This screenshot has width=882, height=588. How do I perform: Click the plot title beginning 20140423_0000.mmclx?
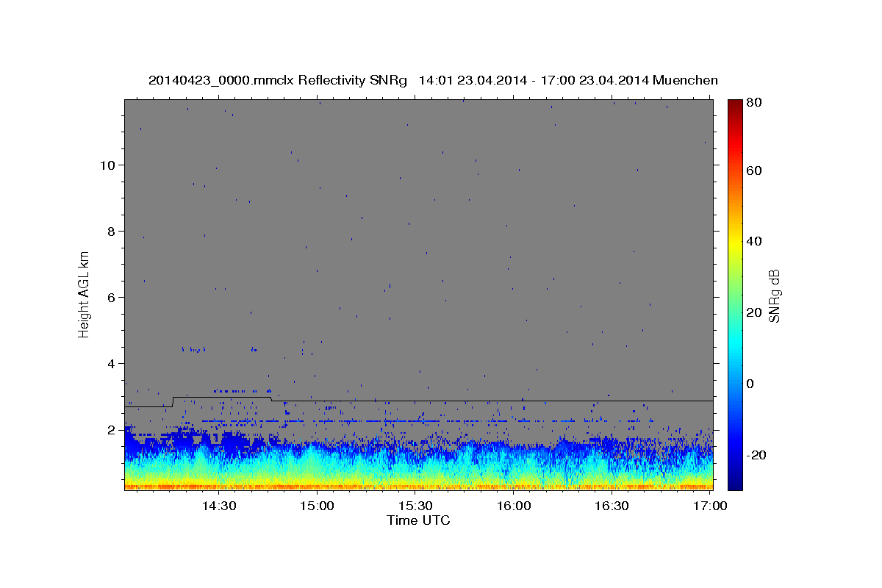tap(433, 80)
